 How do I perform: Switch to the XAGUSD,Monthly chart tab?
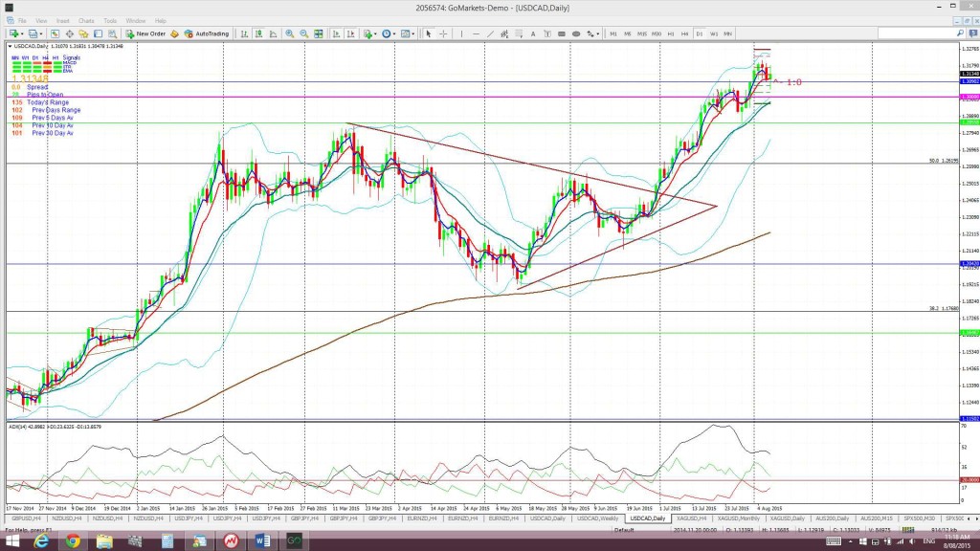click(x=738, y=518)
